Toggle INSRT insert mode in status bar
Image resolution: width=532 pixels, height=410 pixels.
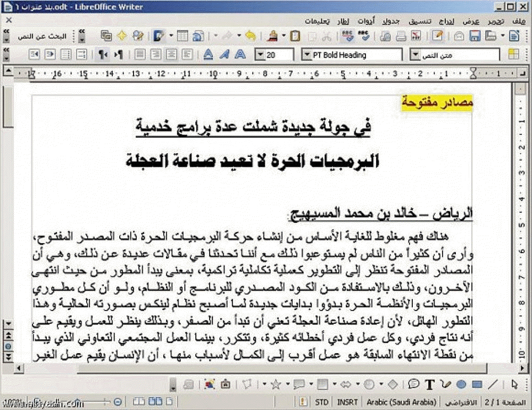click(x=347, y=402)
